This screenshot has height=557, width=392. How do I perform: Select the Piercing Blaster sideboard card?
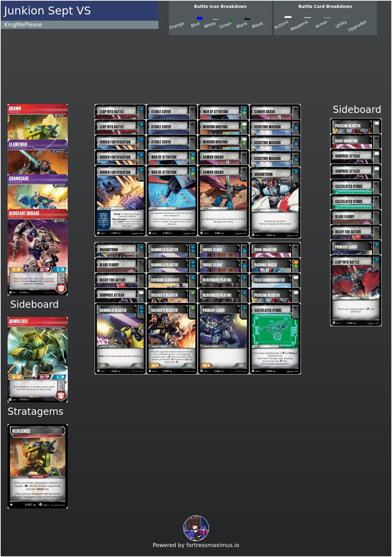[356, 126]
